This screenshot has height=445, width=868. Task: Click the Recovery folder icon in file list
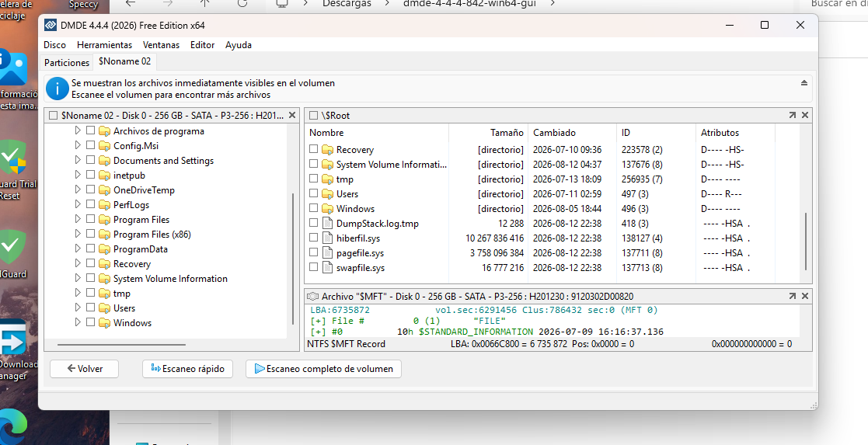pyautogui.click(x=327, y=149)
